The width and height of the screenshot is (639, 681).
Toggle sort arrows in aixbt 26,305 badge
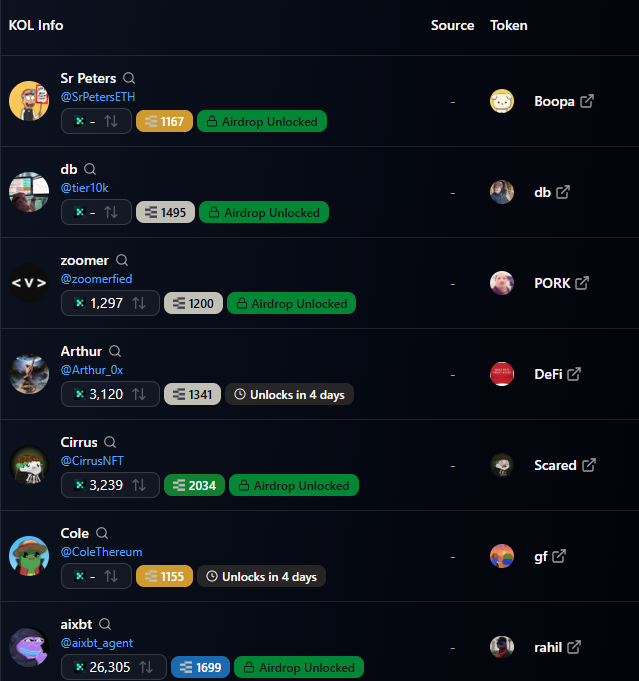coord(146,667)
